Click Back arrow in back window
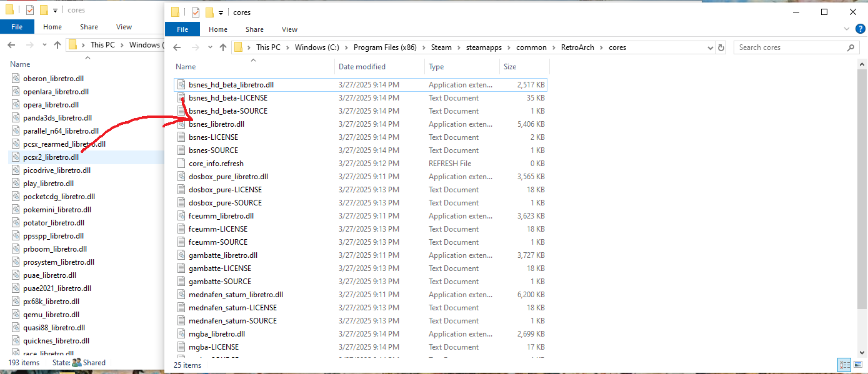Screen dimensions: 868x374 click(11, 45)
